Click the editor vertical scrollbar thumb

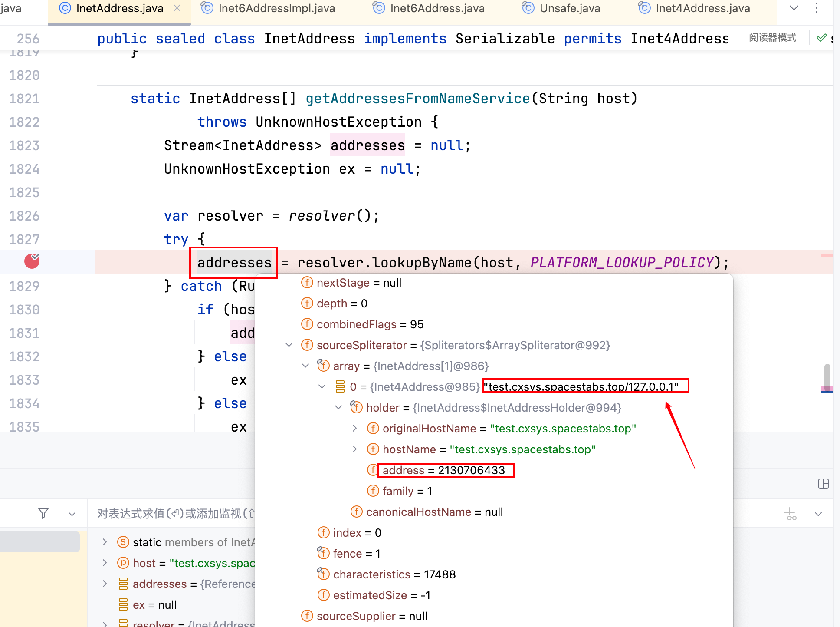(x=827, y=376)
